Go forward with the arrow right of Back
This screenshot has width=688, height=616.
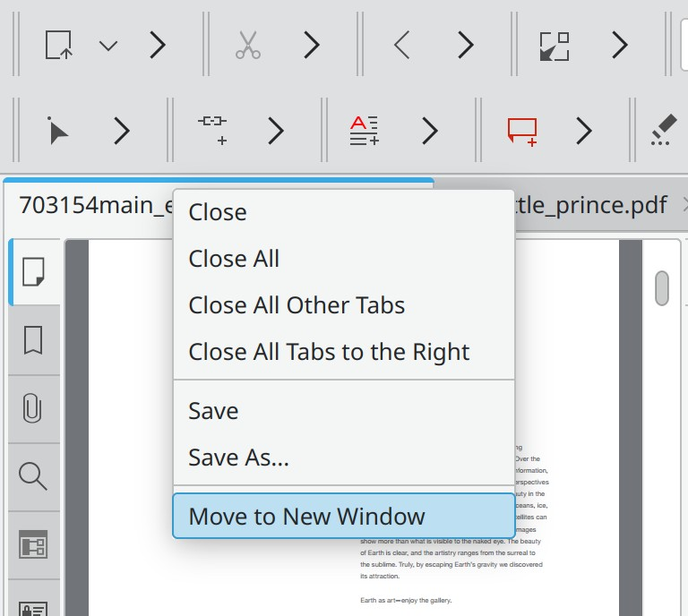pyautogui.click(x=466, y=45)
